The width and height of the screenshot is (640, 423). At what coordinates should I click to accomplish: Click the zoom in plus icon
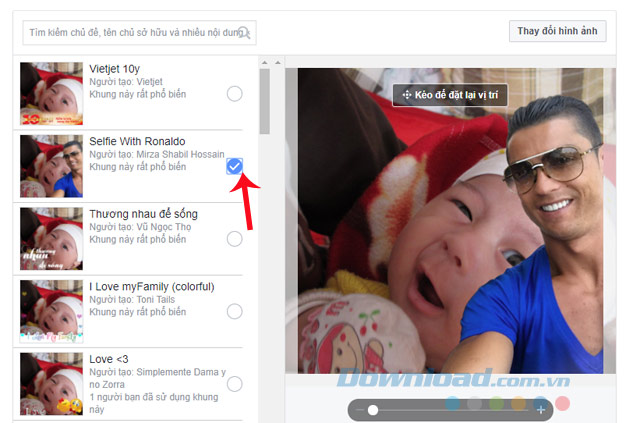(x=541, y=410)
